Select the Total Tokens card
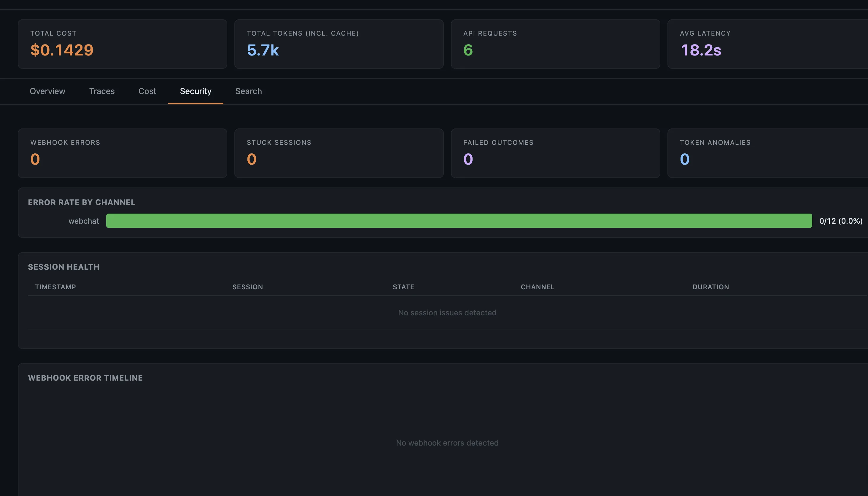This screenshot has width=868, height=496. point(338,44)
